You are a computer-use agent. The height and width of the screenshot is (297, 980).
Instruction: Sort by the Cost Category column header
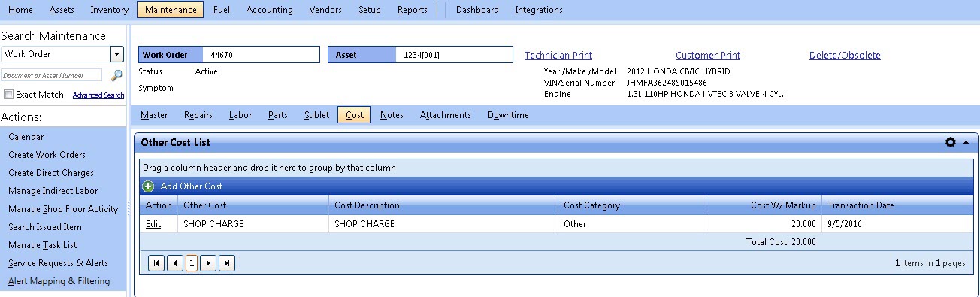point(634,205)
